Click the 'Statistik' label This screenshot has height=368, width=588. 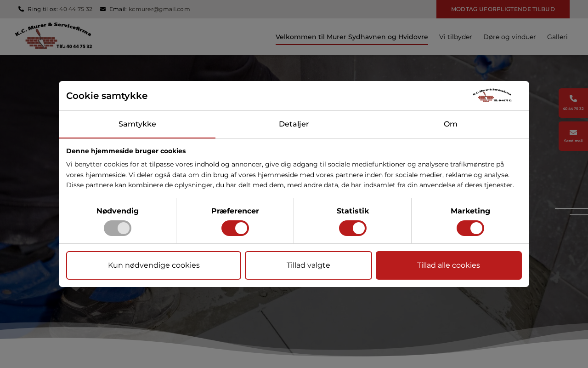[x=353, y=211]
